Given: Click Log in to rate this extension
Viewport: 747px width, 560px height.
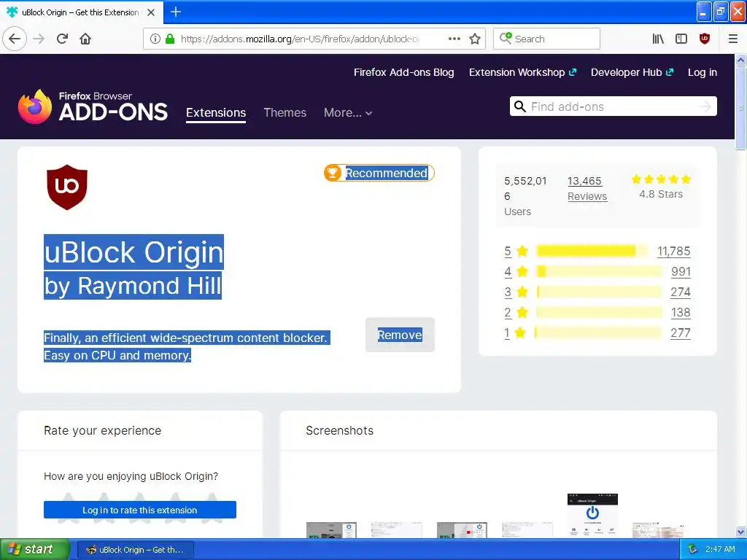Looking at the screenshot, I should point(139,510).
